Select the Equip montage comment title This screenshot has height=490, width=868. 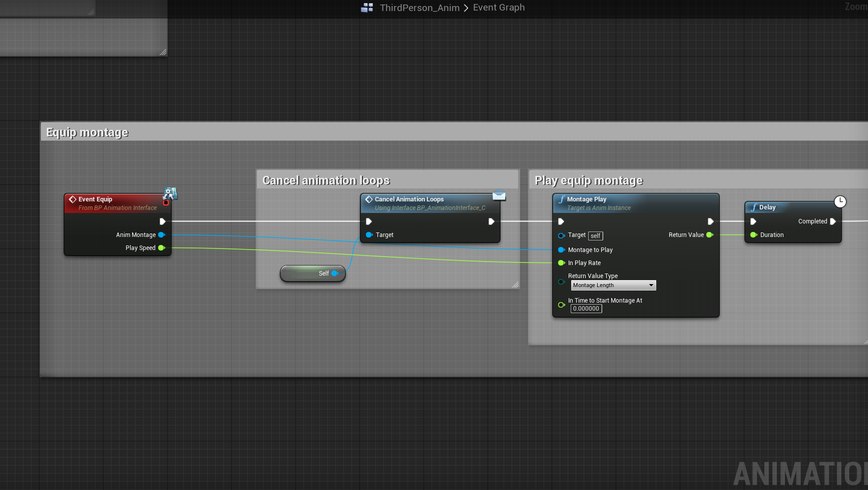pyautogui.click(x=87, y=132)
